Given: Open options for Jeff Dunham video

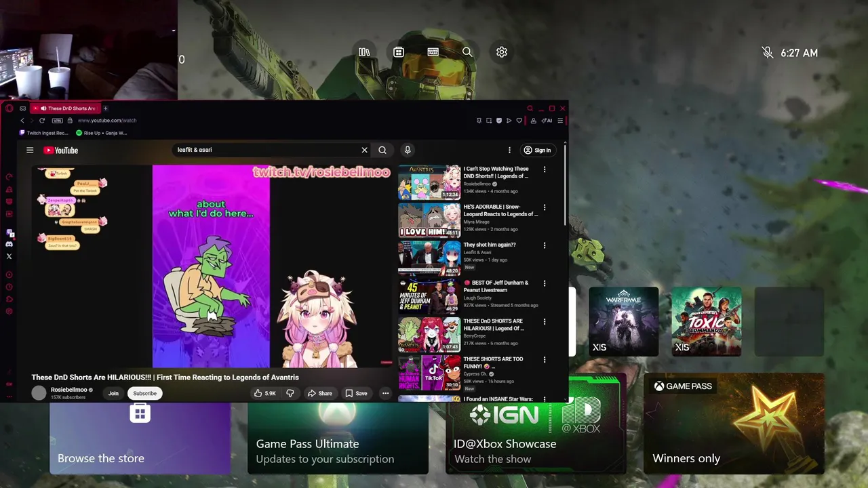Looking at the screenshot, I should pyautogui.click(x=544, y=283).
